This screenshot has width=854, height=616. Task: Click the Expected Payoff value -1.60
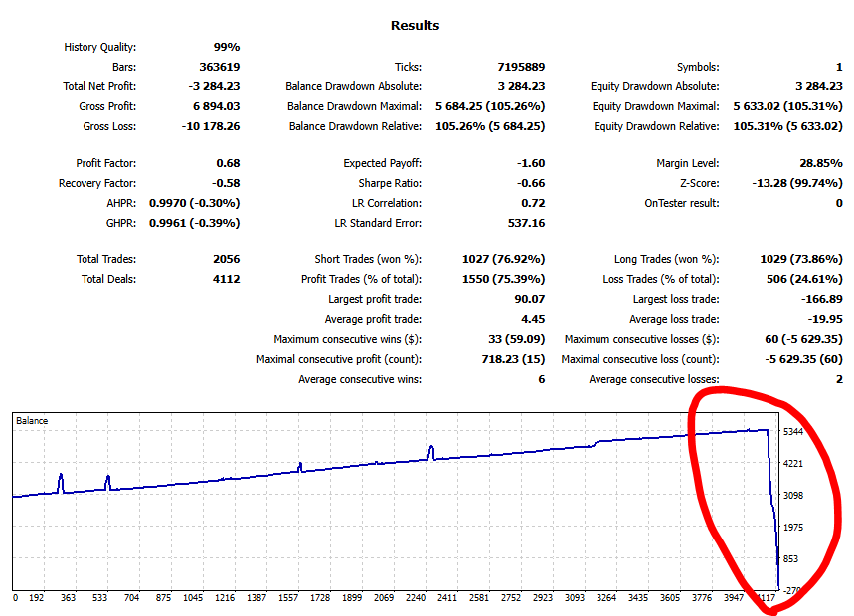531,163
